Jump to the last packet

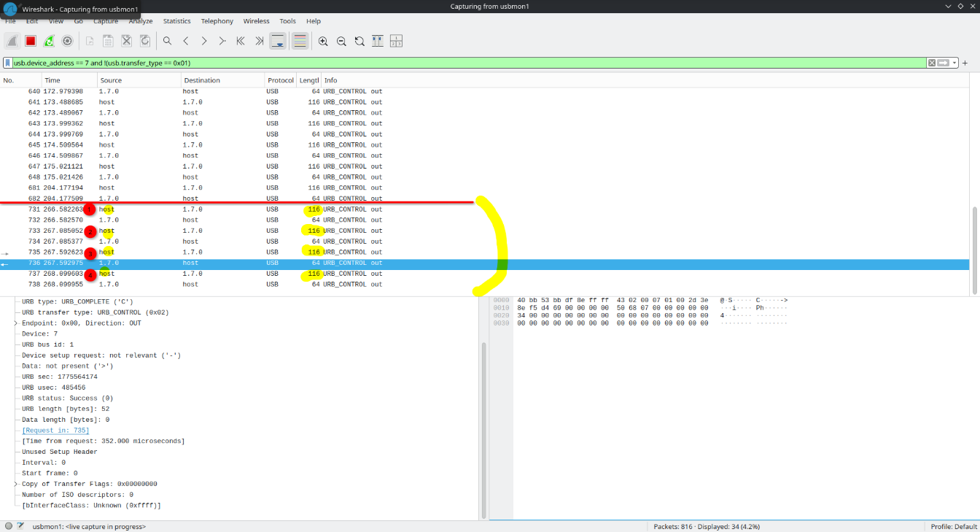[x=259, y=42]
